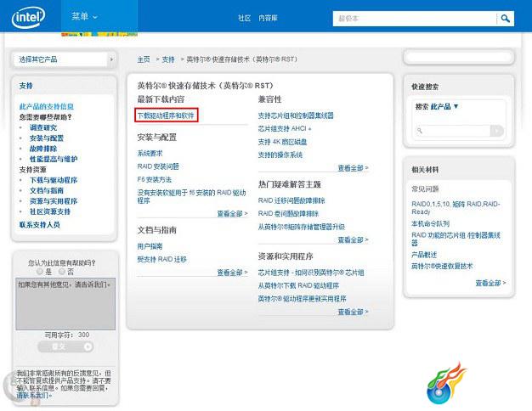Open 没有安装软驱用于 f6 安装的 RAID 驱动程序 link
Screen dimensions: 532x411
point(191,197)
